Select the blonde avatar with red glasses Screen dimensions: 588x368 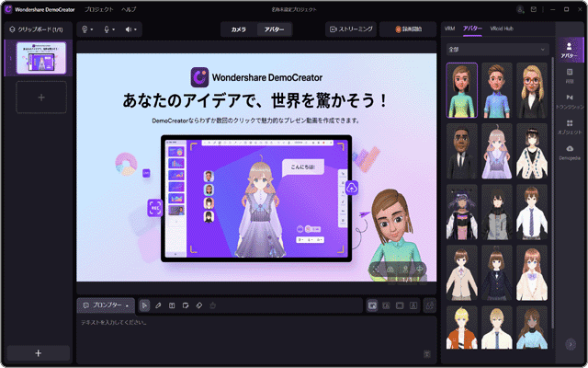coord(532,90)
